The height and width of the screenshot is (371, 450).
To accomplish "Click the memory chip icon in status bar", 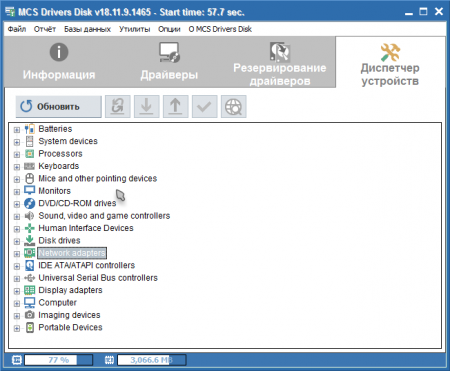I will point(109,360).
